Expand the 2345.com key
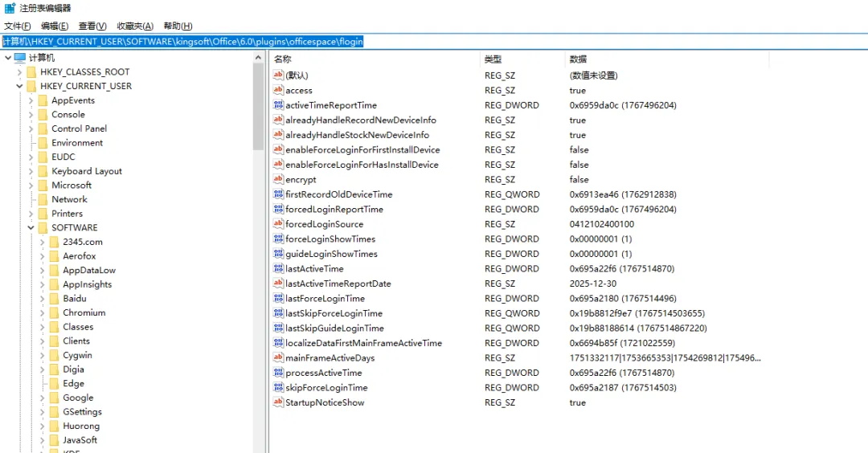 pos(42,242)
